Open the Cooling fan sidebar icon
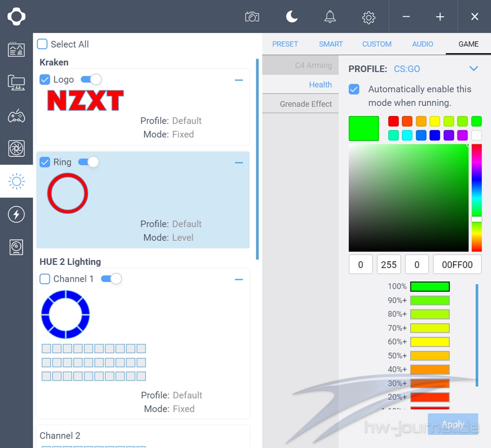491x448 pixels. tap(16, 148)
